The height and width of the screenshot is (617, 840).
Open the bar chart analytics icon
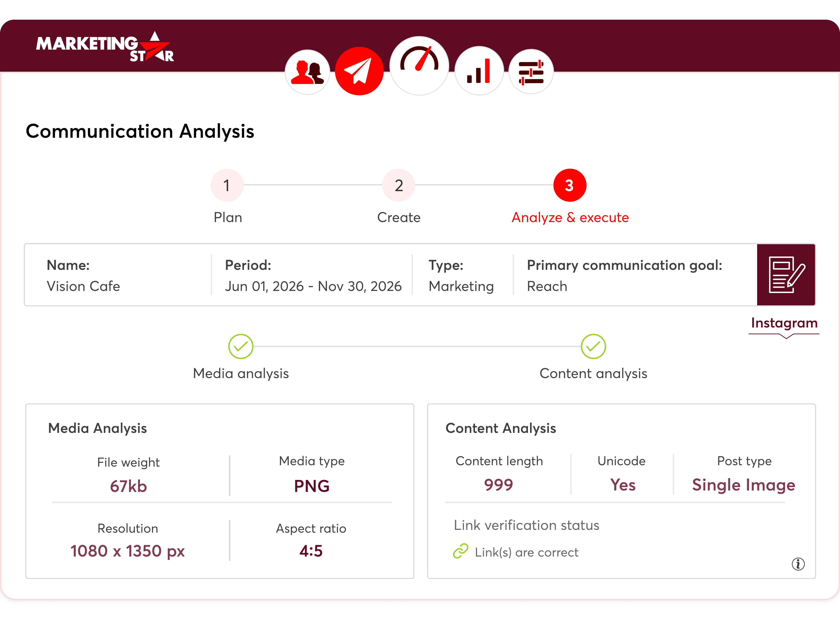[x=479, y=71]
